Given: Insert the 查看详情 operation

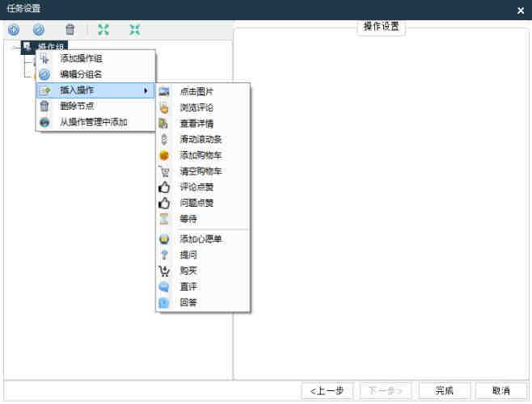Looking at the screenshot, I should coord(203,124).
